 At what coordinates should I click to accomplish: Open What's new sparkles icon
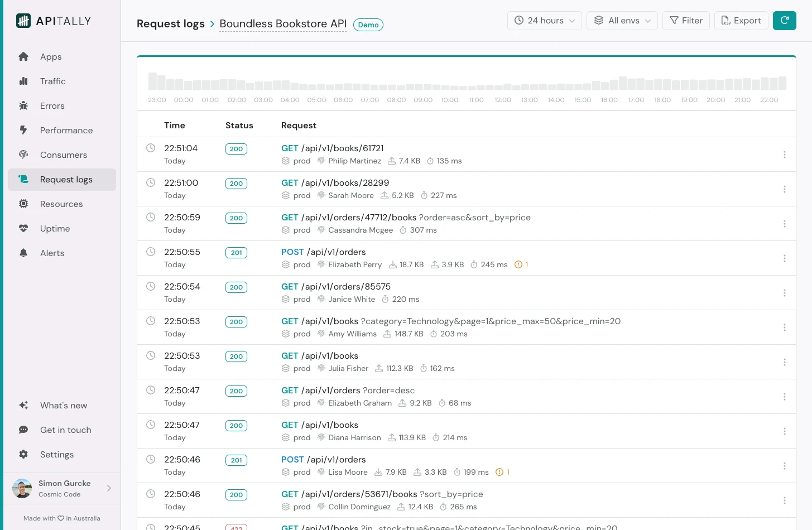click(x=25, y=405)
